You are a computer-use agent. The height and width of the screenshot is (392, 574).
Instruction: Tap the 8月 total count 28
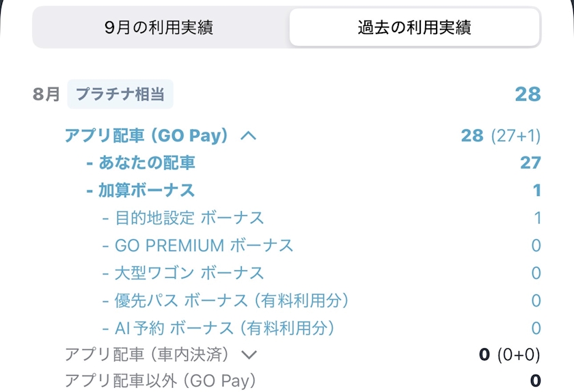(528, 94)
